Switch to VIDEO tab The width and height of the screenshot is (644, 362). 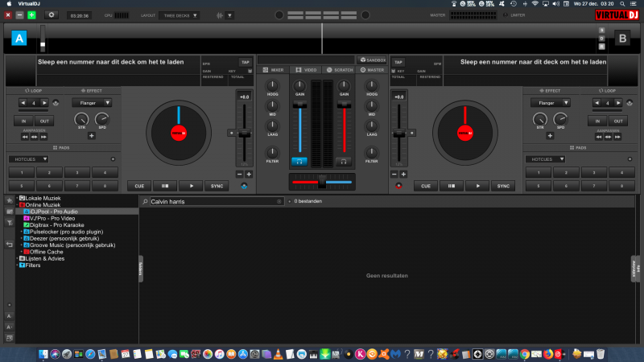click(x=307, y=70)
